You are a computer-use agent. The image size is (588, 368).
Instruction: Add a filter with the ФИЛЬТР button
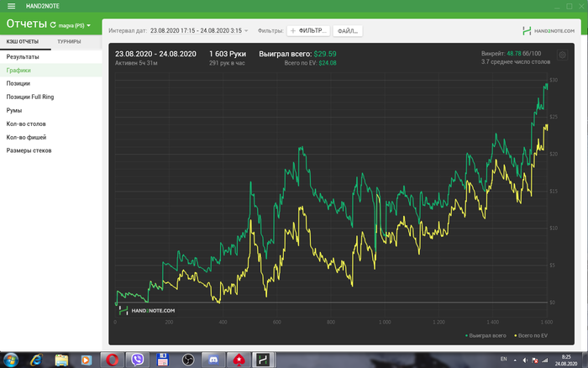[x=308, y=31]
